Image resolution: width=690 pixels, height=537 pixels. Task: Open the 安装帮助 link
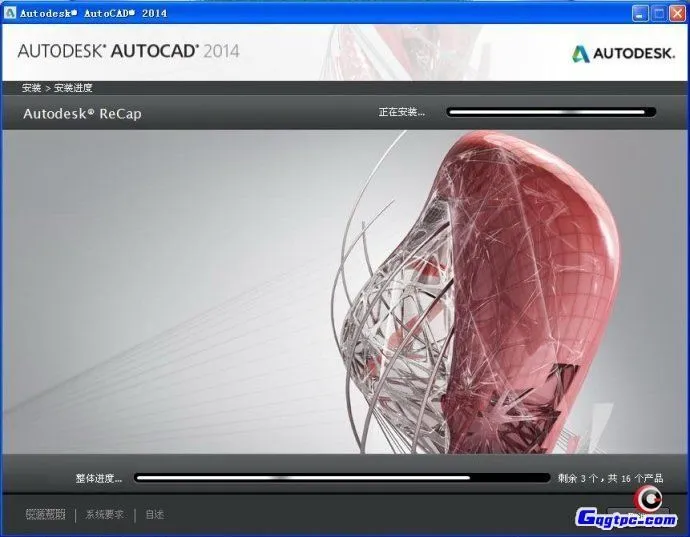[x=45, y=515]
